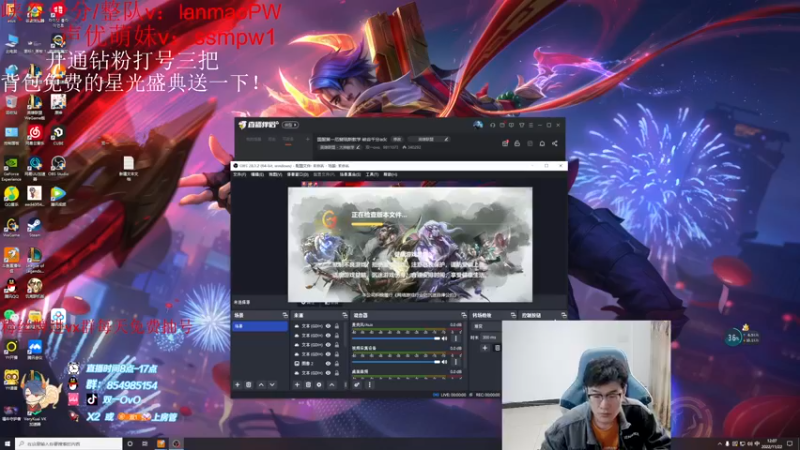The image size is (800, 450).
Task: Open headset support icon in 直播伴侣
Action: click(492, 125)
